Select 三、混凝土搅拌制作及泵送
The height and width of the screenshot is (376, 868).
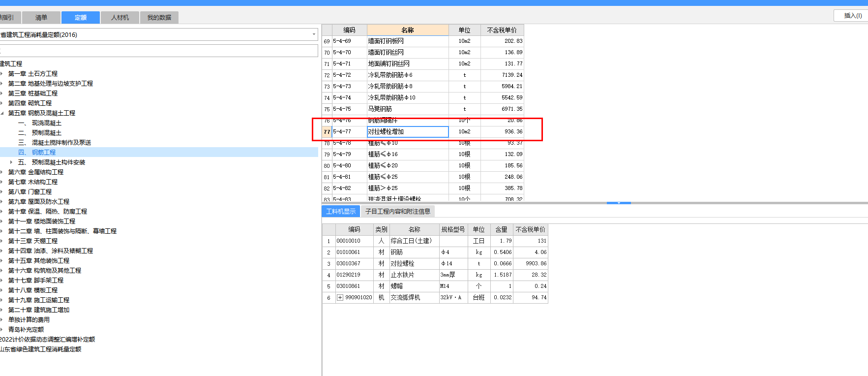[x=55, y=143]
